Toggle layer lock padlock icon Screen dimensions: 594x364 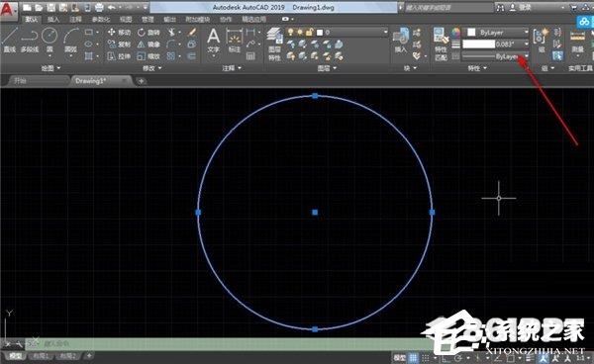[x=309, y=33]
